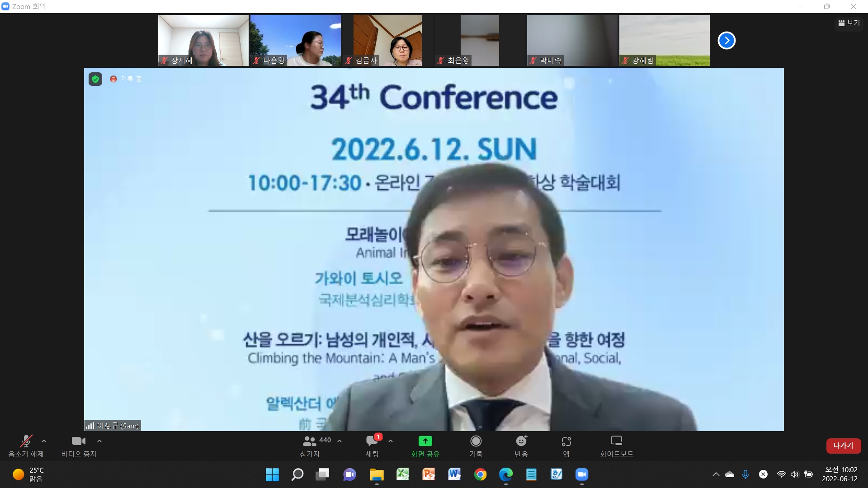The image size is (868, 488).
Task: Open taskbar Search
Action: (297, 474)
